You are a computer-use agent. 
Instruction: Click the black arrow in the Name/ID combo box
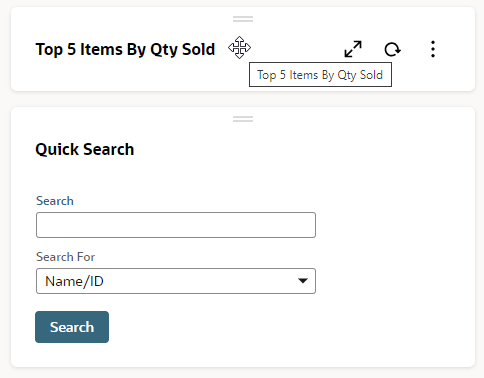(x=303, y=281)
